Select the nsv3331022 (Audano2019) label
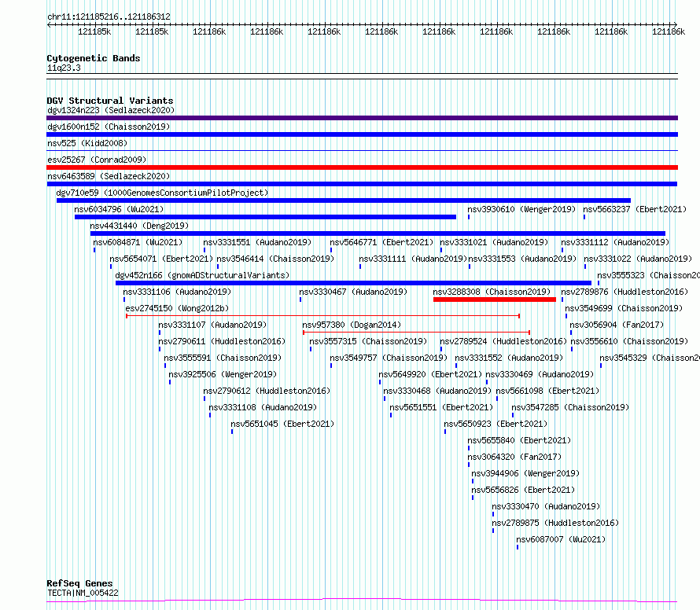The height and width of the screenshot is (610, 700). point(638,259)
